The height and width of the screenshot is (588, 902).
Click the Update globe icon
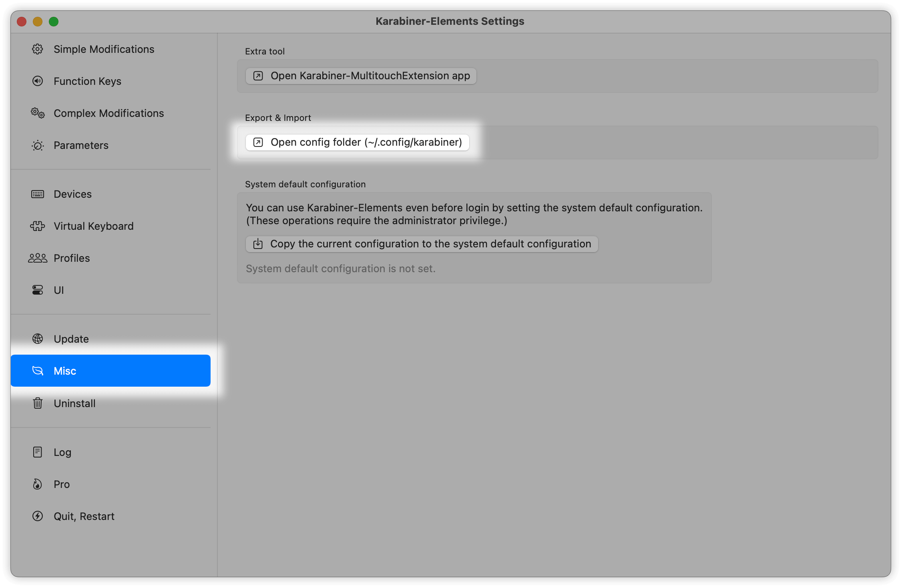(x=38, y=339)
